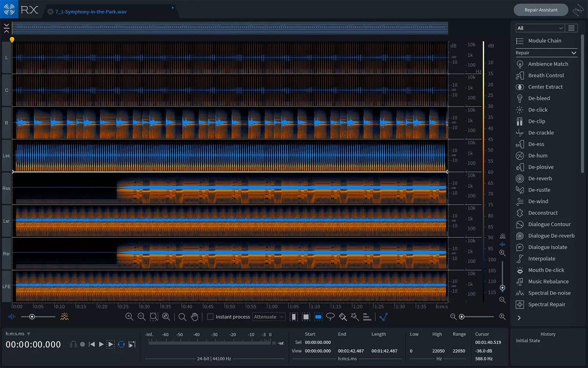The width and height of the screenshot is (588, 368).
Task: Expand the Repair category dropdown
Action: coord(546,53)
